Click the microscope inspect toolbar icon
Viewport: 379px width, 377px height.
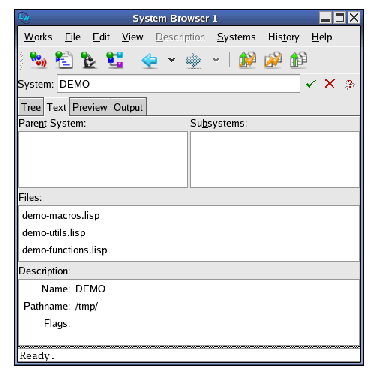click(89, 60)
